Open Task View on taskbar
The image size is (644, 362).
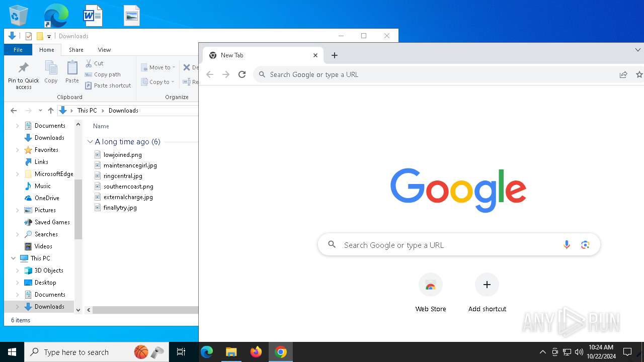(x=181, y=352)
